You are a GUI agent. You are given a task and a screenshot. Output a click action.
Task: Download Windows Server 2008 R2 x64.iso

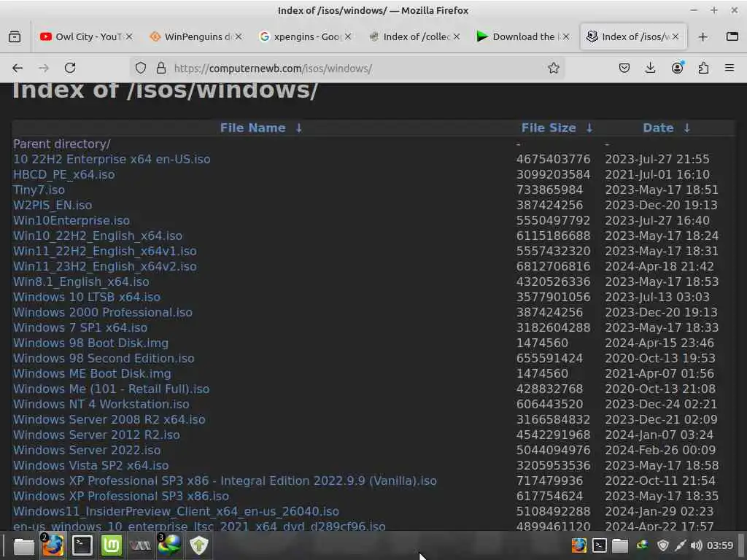[x=109, y=419]
